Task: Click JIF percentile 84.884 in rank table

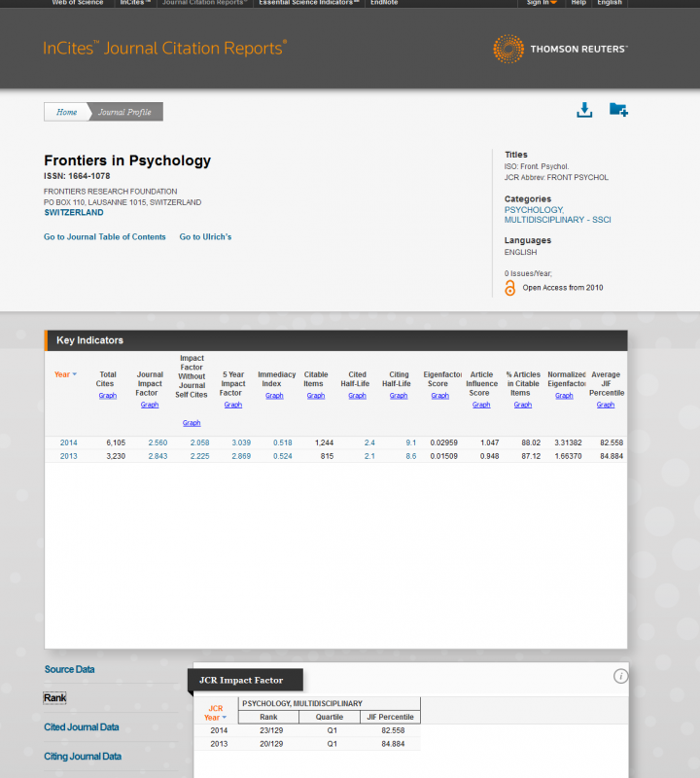Action: tap(393, 744)
